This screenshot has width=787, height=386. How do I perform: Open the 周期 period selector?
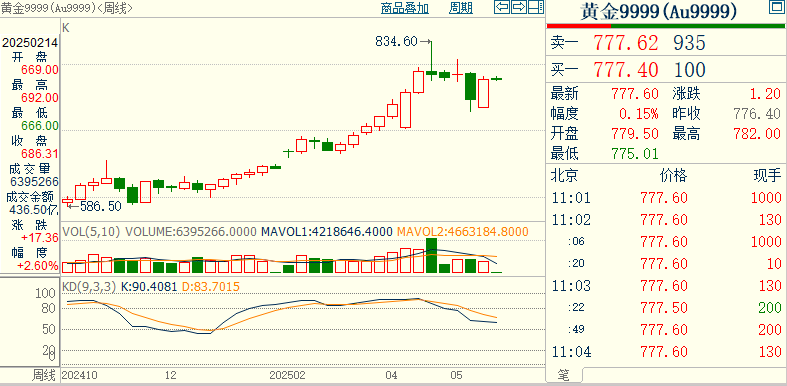pos(460,8)
